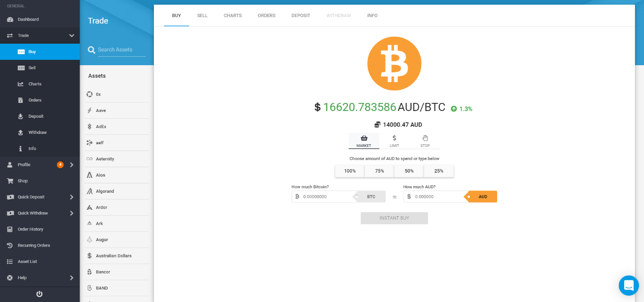Open the Asset List
644x302 pixels.
coord(40,262)
